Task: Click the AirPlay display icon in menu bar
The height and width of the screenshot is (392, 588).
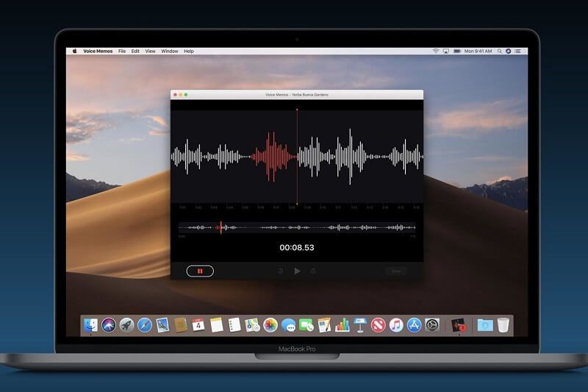Action: coord(446,51)
